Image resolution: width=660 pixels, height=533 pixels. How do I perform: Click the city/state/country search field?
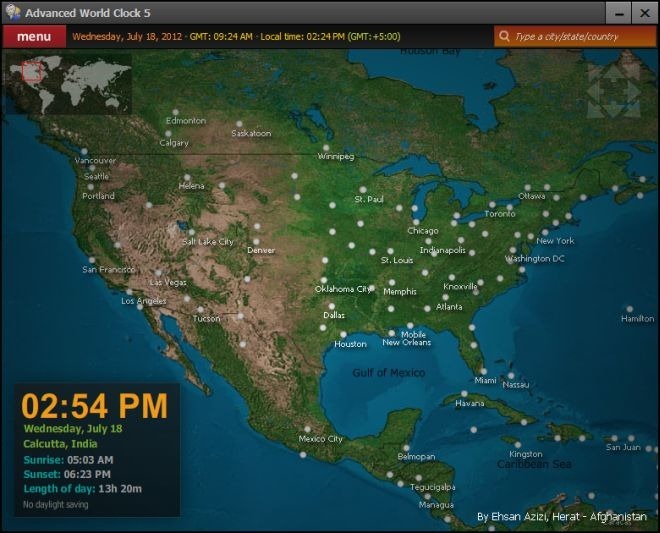click(575, 37)
